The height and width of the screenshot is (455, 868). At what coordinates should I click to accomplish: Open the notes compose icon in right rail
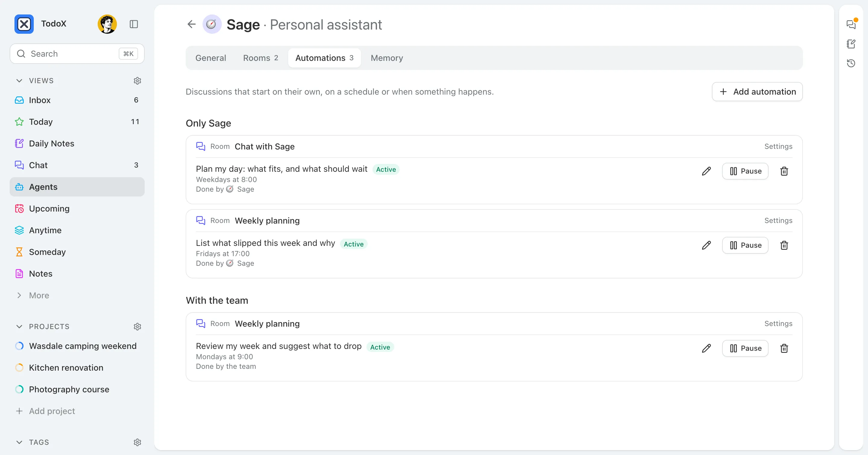click(851, 44)
